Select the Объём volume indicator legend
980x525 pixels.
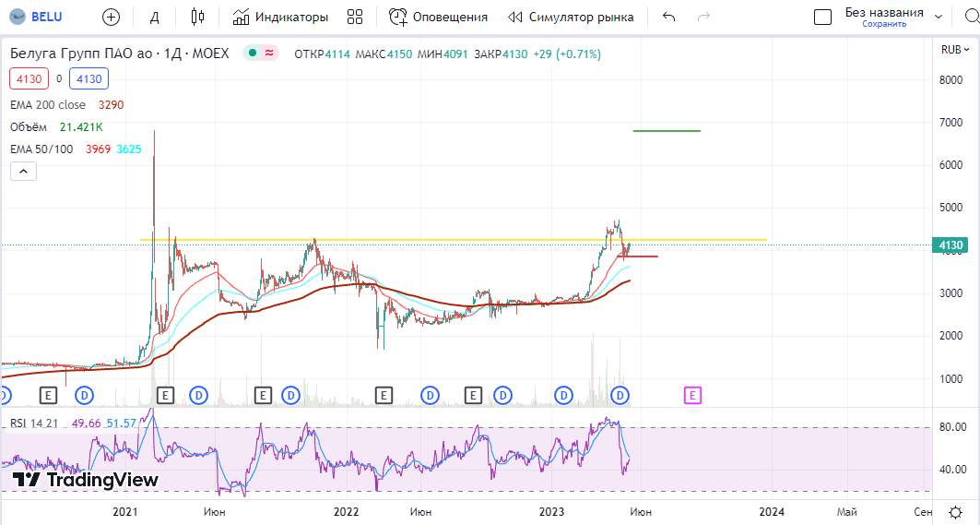[x=29, y=127]
